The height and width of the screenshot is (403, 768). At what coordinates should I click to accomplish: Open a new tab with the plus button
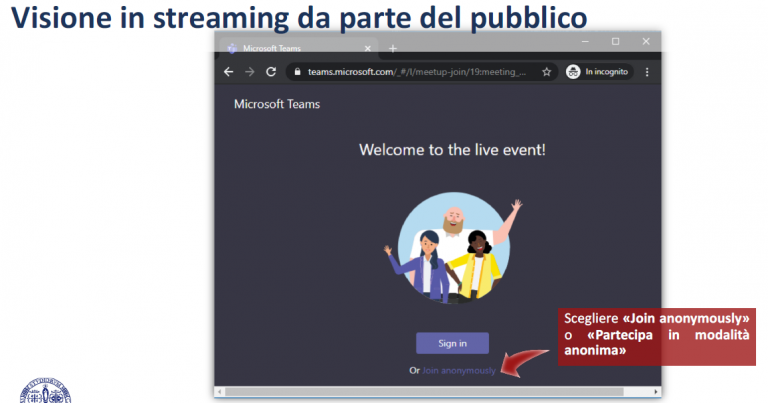pyautogui.click(x=392, y=48)
